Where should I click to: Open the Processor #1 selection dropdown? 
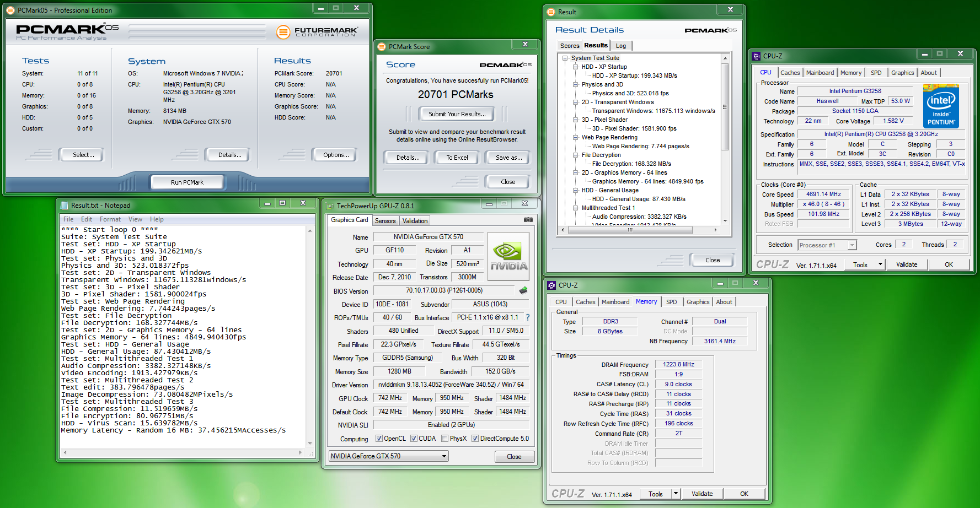(x=827, y=245)
